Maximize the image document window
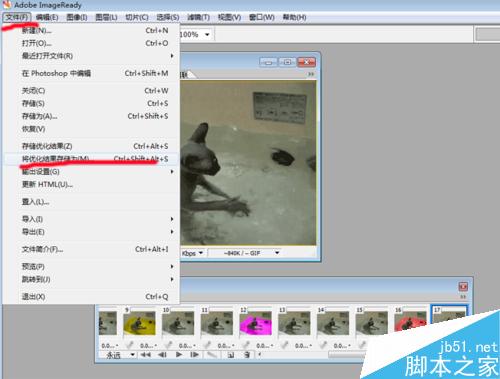The height and width of the screenshot is (379, 500). 287,62
